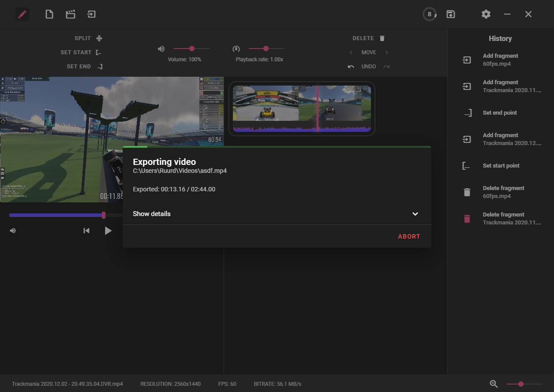Click RESOLUTION: 2560x1440 status text

coord(171,384)
